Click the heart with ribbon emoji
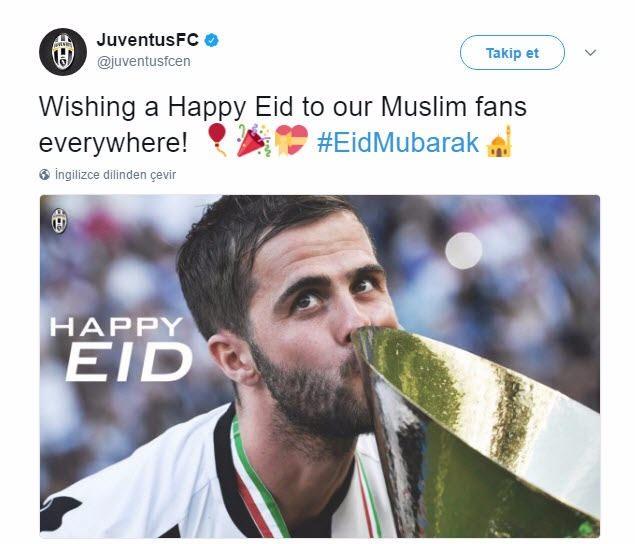The height and width of the screenshot is (544, 635). click(x=291, y=140)
